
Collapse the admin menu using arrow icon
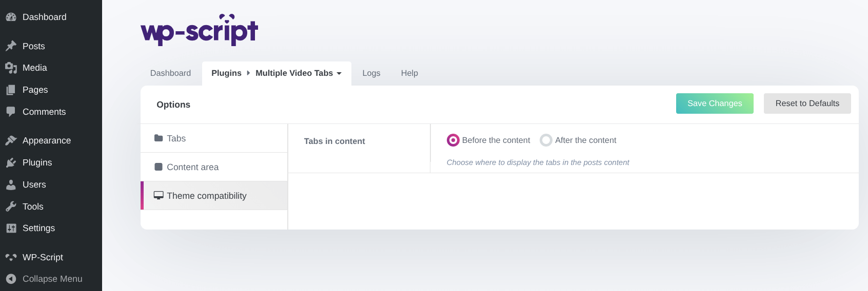[x=11, y=279]
